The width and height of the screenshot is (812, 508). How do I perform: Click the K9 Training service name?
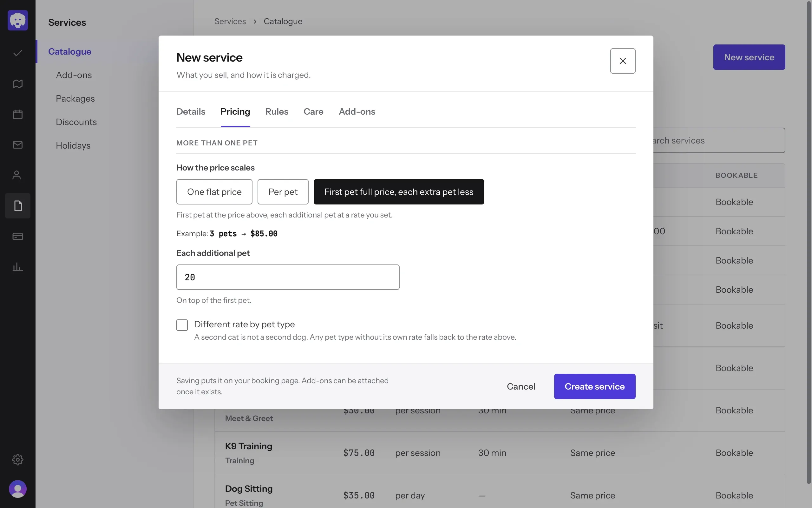click(249, 446)
